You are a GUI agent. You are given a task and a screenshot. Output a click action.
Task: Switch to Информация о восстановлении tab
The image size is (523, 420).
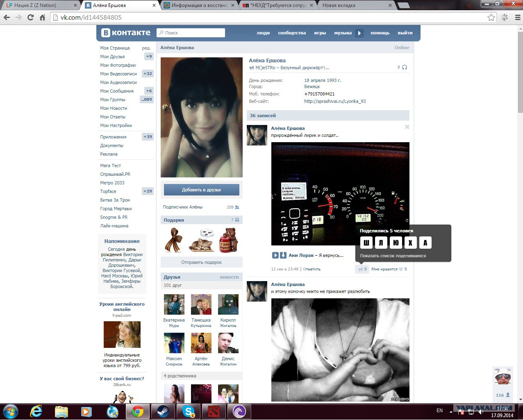[x=199, y=5]
